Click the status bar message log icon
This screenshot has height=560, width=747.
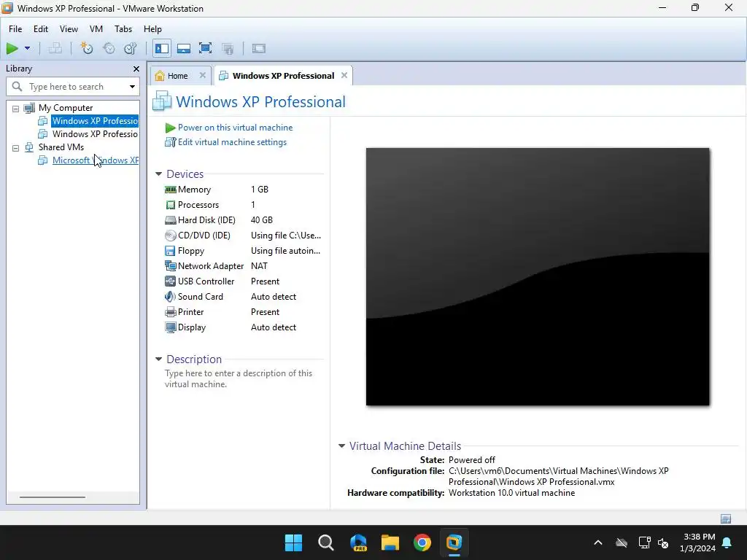tap(726, 518)
